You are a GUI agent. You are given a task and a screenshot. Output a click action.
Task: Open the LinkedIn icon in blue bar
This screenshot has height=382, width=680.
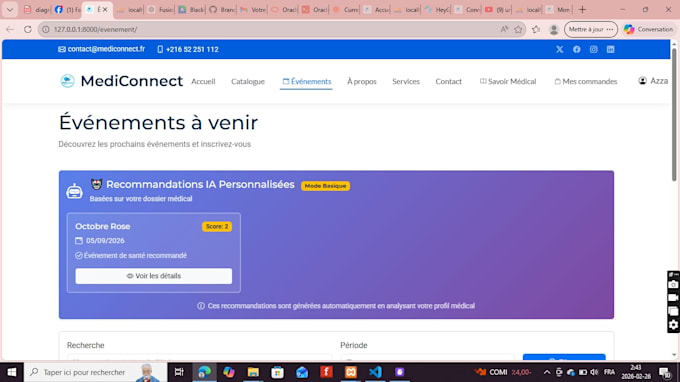tap(610, 49)
